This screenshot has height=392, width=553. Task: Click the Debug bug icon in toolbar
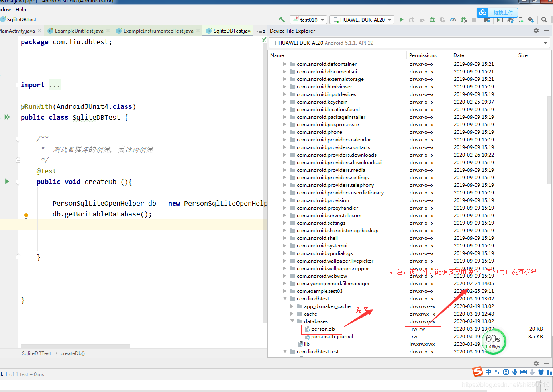(x=432, y=20)
